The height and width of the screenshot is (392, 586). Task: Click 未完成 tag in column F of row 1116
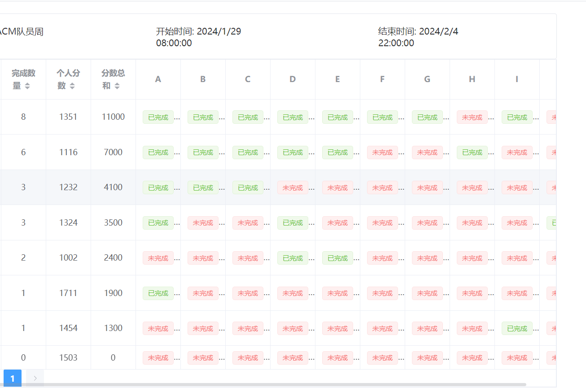point(382,152)
